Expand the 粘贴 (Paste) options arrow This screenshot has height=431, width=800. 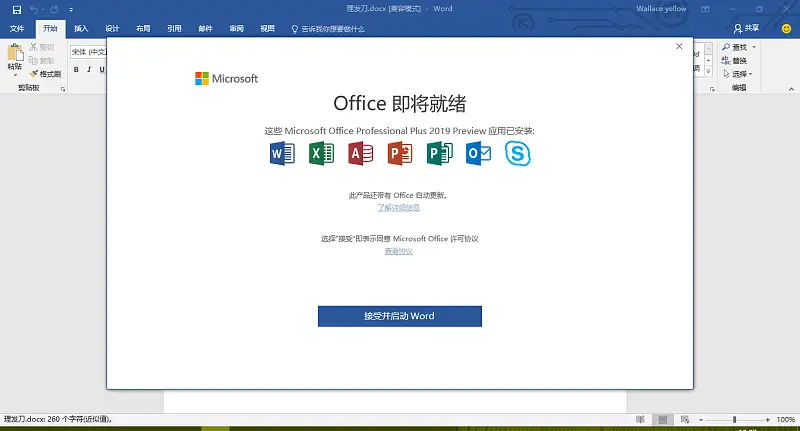(x=15, y=75)
